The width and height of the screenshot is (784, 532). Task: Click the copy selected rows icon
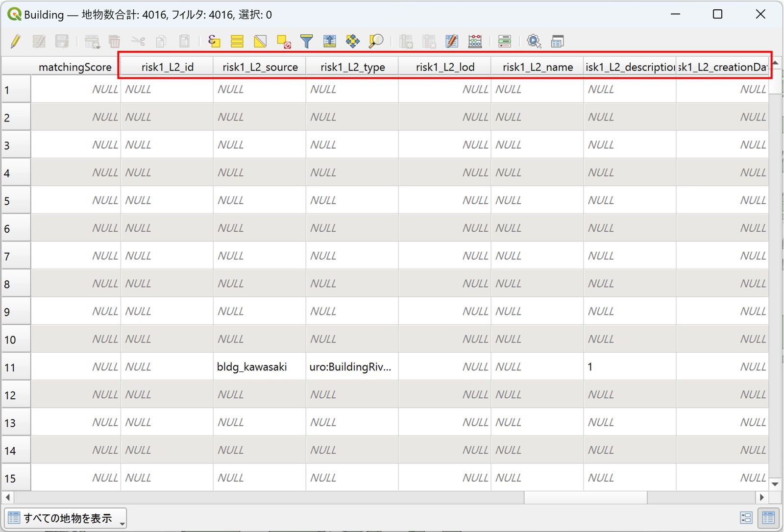[161, 41]
